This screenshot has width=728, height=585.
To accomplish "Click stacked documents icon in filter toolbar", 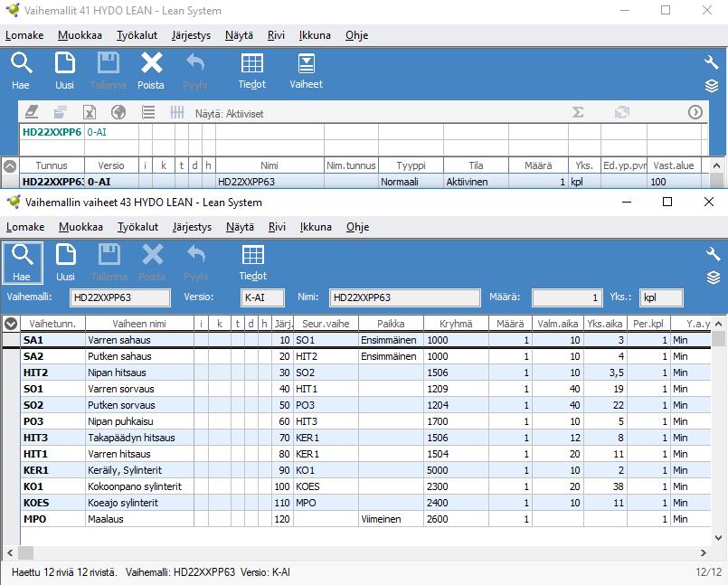I will click(61, 112).
